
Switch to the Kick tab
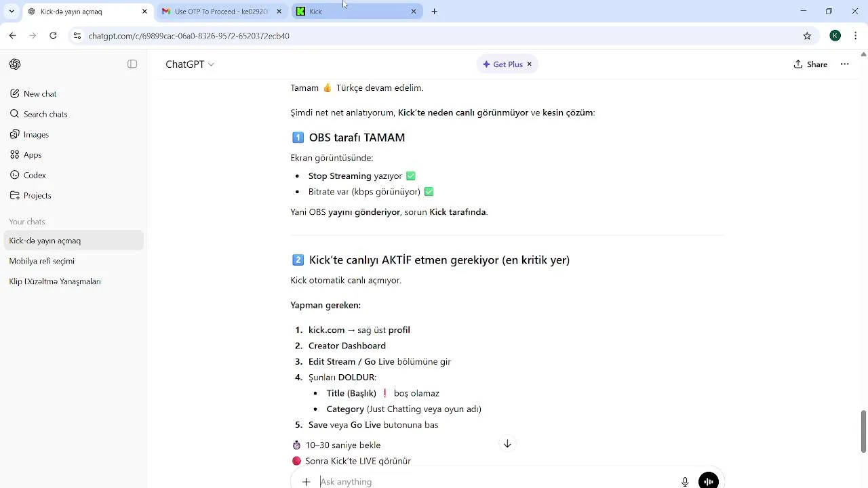coord(357,12)
